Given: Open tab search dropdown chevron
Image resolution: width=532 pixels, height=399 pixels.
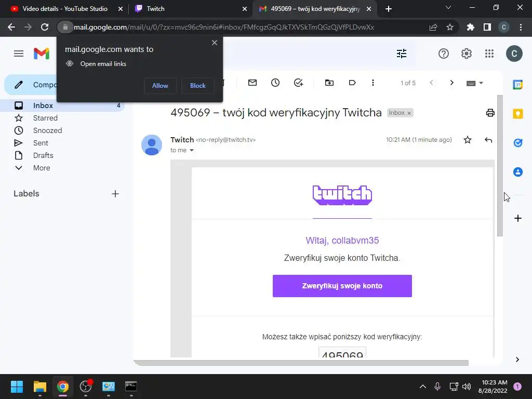Looking at the screenshot, I should [x=448, y=7].
